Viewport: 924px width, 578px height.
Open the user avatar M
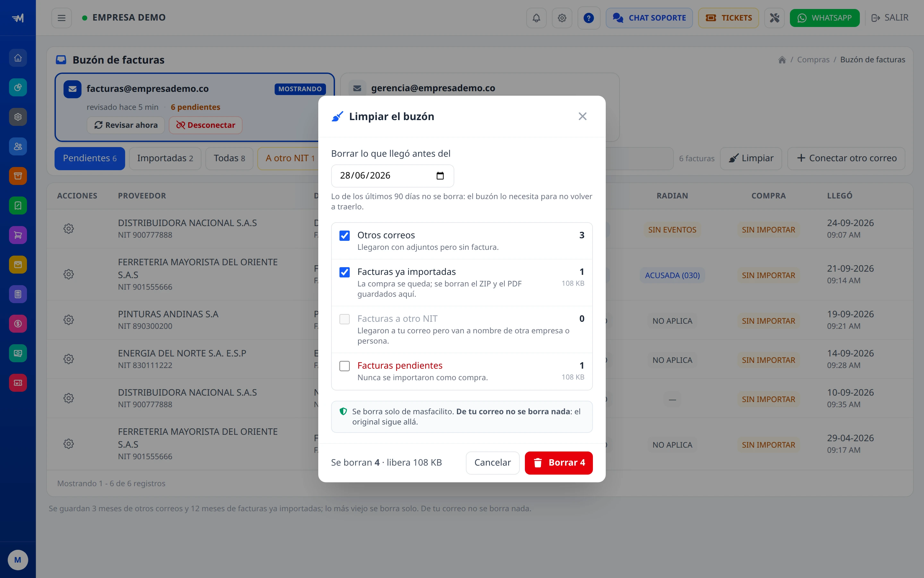18,560
